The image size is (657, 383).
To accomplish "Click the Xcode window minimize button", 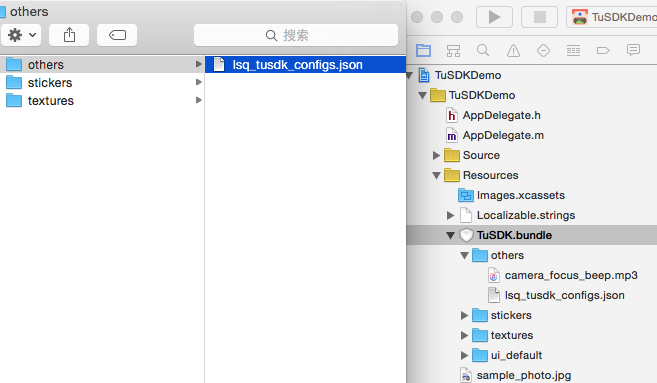I will click(437, 17).
